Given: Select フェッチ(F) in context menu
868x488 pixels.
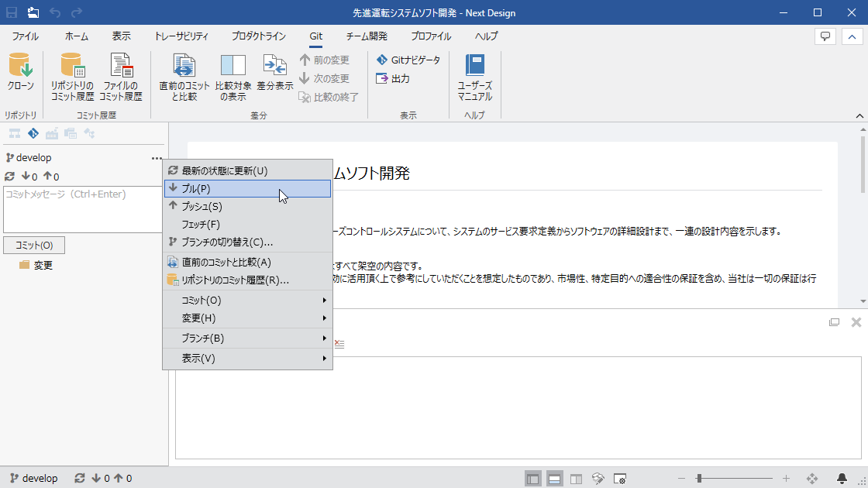Looking at the screenshot, I should pyautogui.click(x=247, y=225).
